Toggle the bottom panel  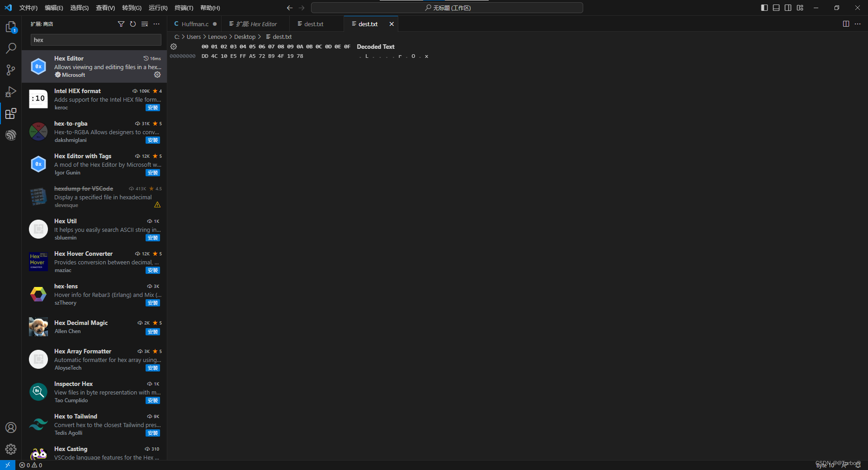pos(776,8)
